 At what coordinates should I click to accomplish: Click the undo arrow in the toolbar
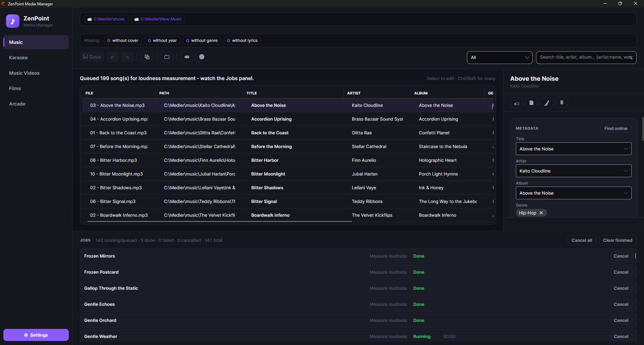[x=113, y=57]
